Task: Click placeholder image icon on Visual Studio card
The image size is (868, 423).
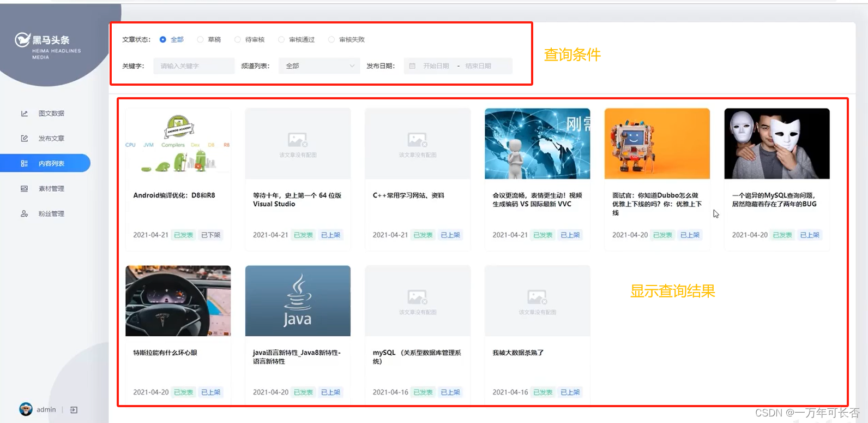Action: (x=298, y=140)
